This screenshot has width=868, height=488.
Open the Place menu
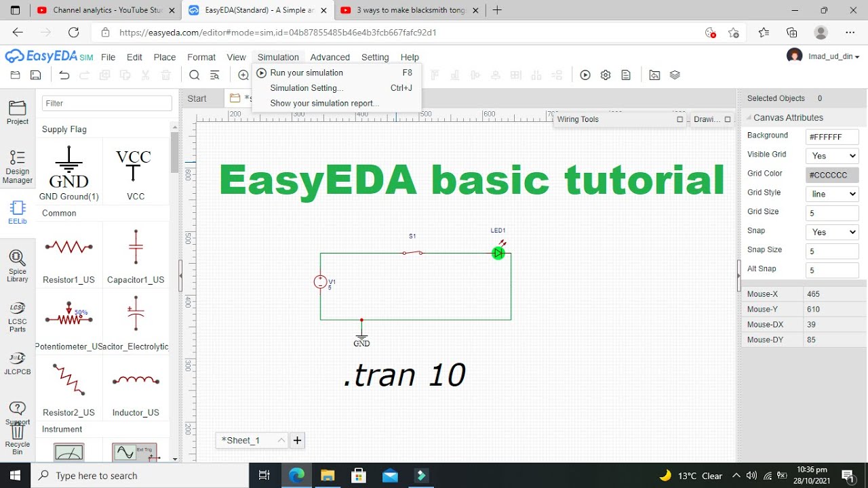click(x=165, y=57)
